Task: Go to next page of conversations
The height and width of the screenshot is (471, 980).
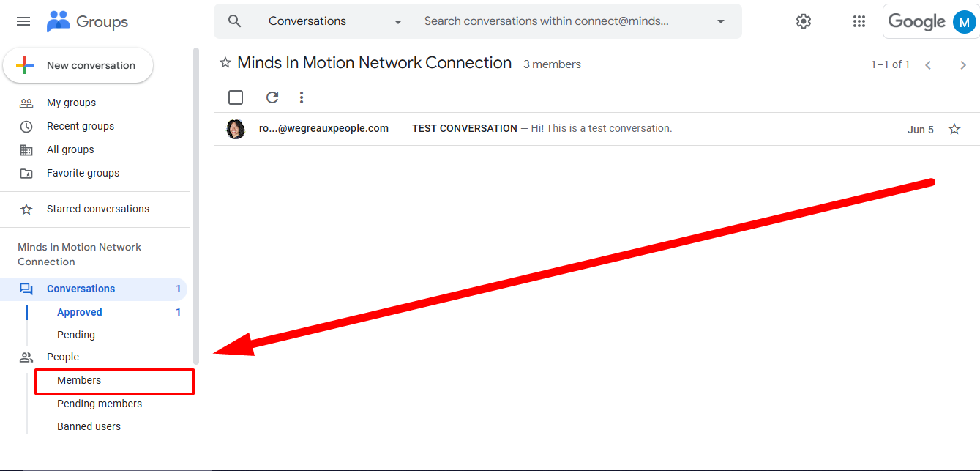Action: (x=963, y=65)
